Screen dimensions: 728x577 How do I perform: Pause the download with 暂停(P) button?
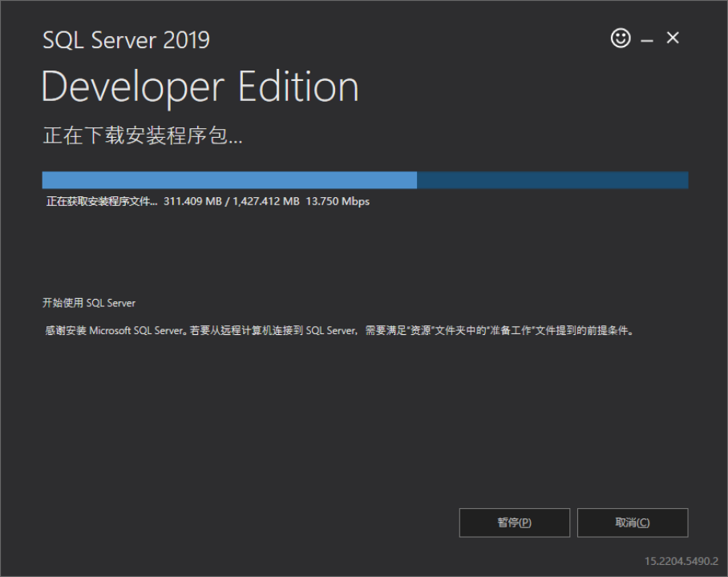pos(515,523)
